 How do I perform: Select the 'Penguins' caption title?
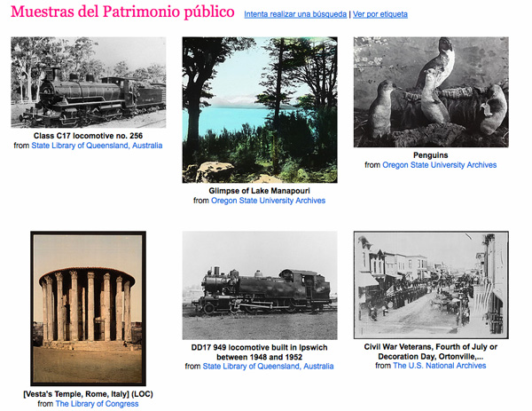431,154
